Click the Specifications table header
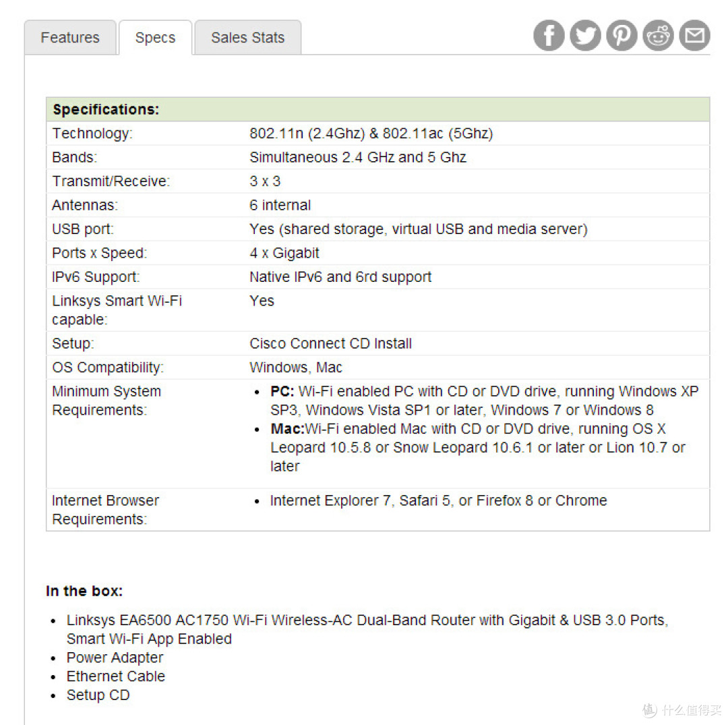Image resolution: width=728 pixels, height=725 pixels. click(378, 110)
